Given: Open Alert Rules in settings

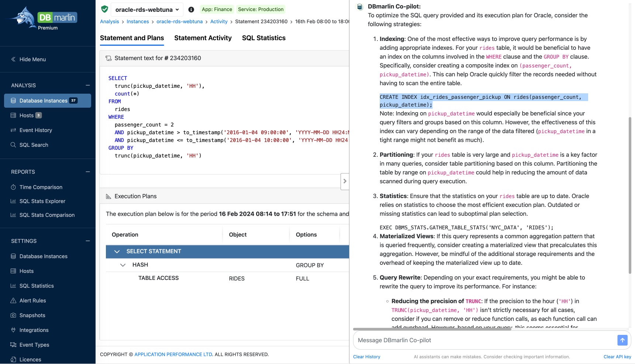Looking at the screenshot, I should [x=32, y=301].
